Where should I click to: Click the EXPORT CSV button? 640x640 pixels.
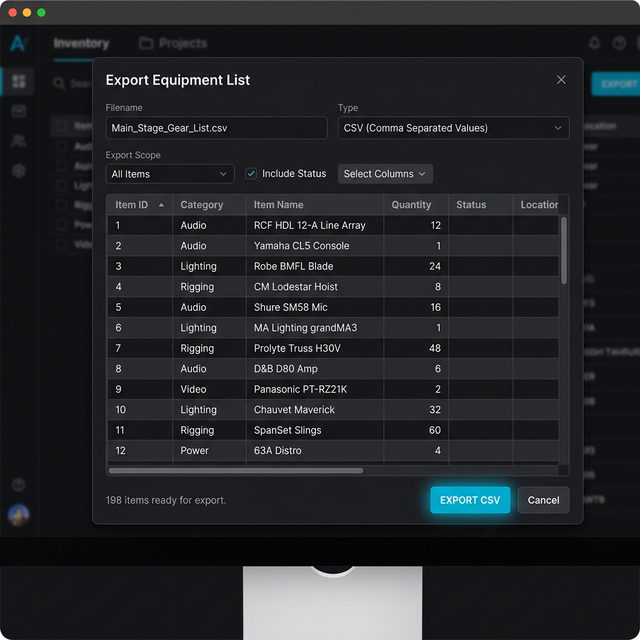pyautogui.click(x=470, y=500)
